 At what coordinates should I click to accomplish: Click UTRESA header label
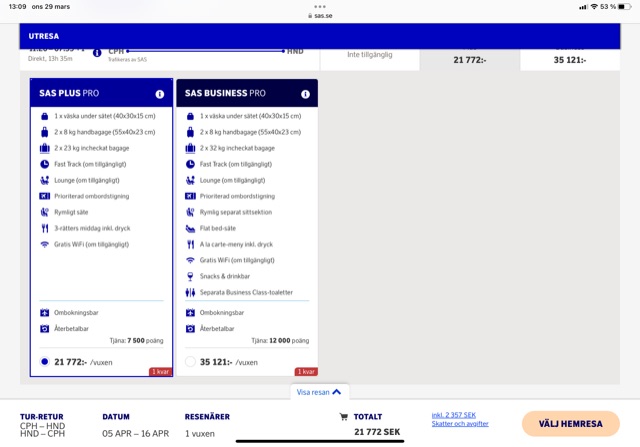click(44, 36)
